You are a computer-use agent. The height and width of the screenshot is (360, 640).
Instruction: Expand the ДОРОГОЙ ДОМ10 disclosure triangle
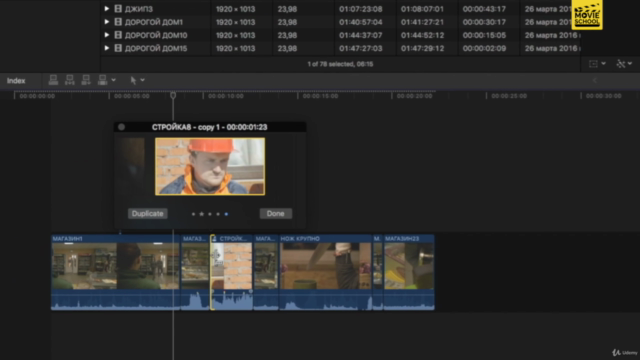point(107,35)
